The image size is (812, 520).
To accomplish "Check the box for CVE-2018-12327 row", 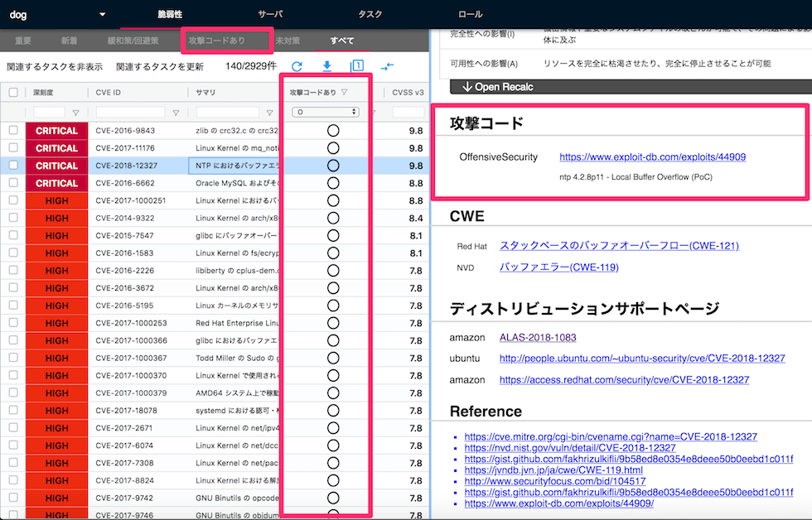I will (13, 165).
